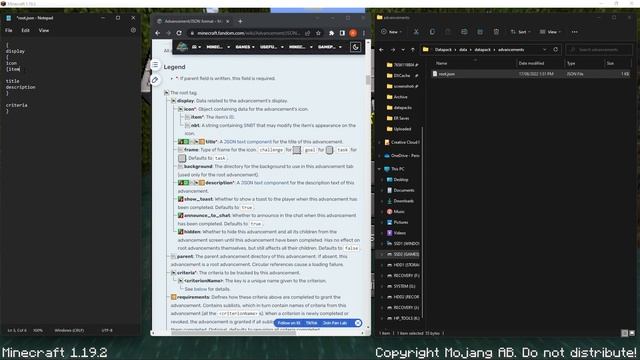Reload the minecraft.fandom.com page

tap(179, 33)
